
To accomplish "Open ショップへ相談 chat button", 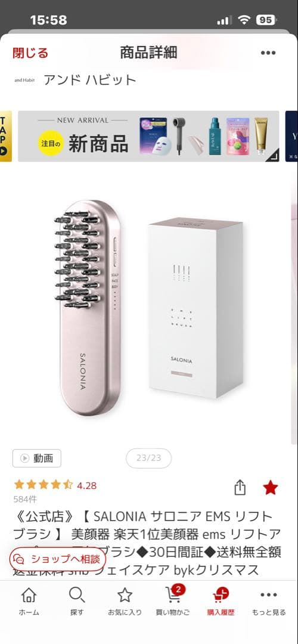I will coord(57,559).
